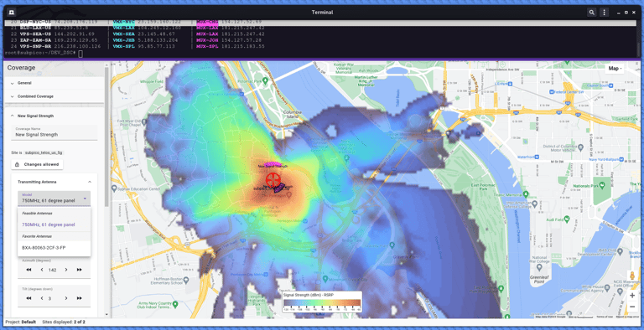Toggle the Changes allowed lock button
644x330 pixels.
tap(37, 164)
